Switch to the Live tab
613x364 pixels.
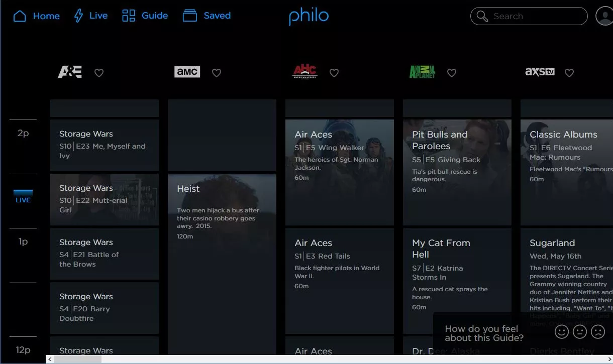[x=91, y=16]
